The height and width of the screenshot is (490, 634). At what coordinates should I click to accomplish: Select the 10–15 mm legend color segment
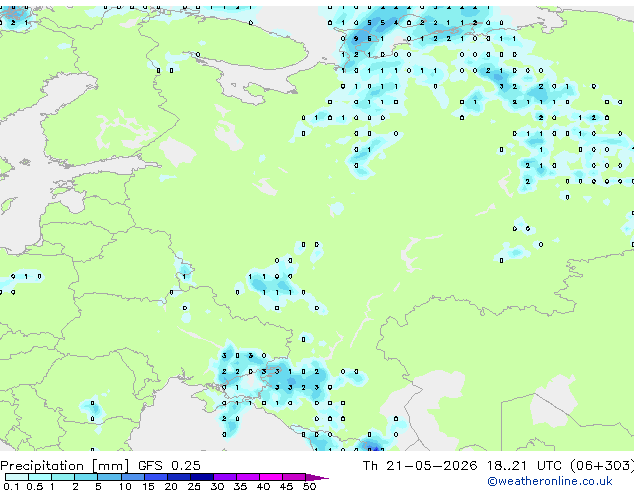(132, 477)
